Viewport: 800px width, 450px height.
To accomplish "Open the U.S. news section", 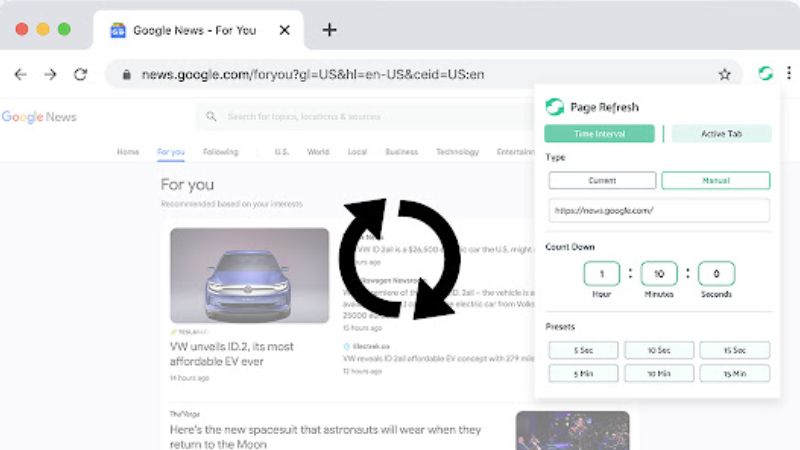I will tap(282, 152).
